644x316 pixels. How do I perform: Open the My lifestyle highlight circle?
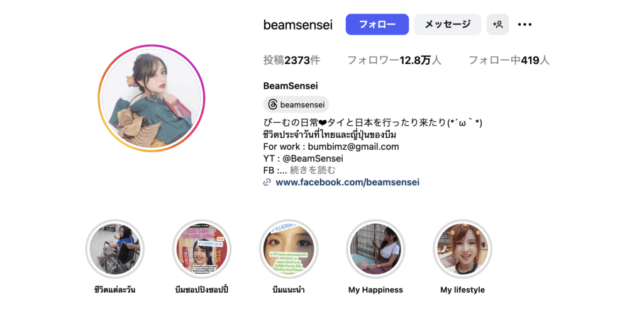click(x=462, y=249)
